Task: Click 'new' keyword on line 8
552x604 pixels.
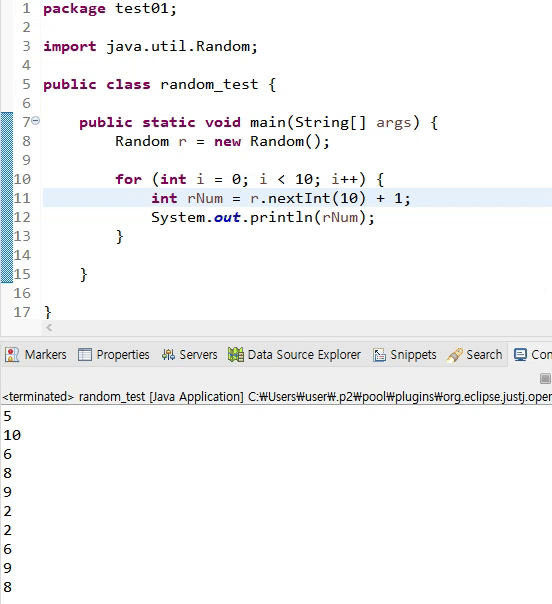Action: click(228, 141)
